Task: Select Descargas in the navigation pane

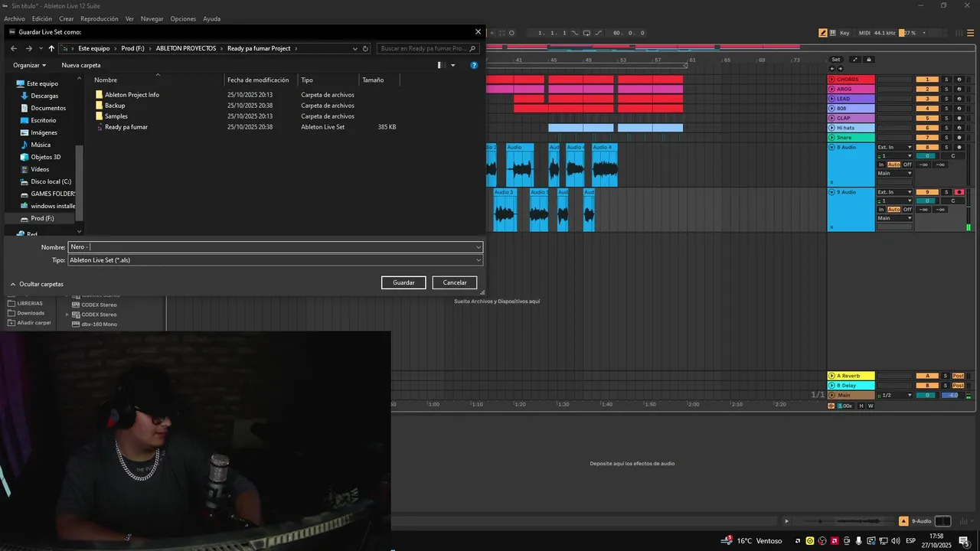Action: coord(44,96)
